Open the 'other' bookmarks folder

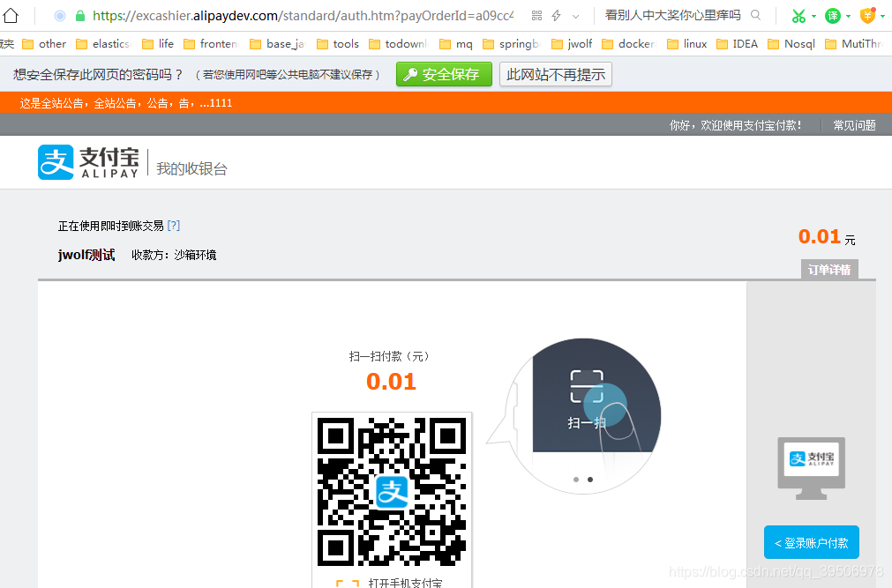(44, 44)
